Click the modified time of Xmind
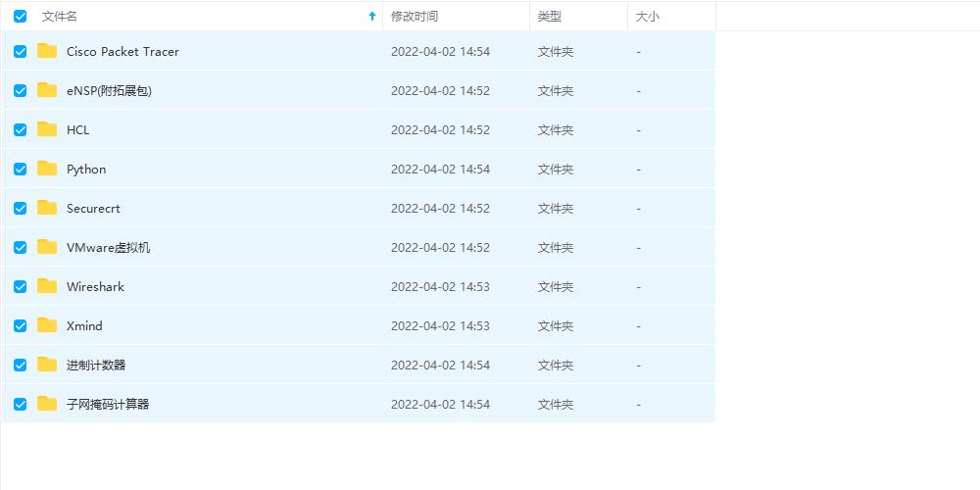The image size is (980, 490). coord(441,326)
